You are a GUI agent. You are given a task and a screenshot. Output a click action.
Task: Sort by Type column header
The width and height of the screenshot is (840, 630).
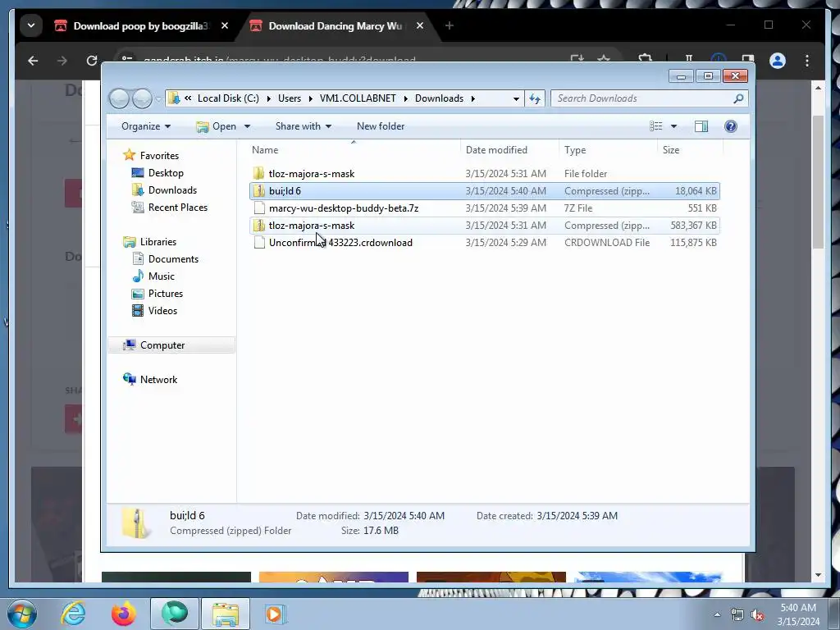609,150
